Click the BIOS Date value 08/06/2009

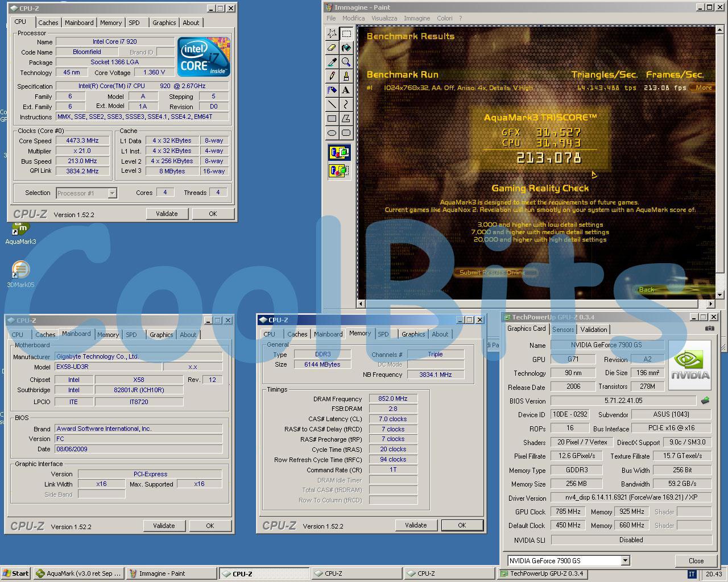[x=138, y=449]
